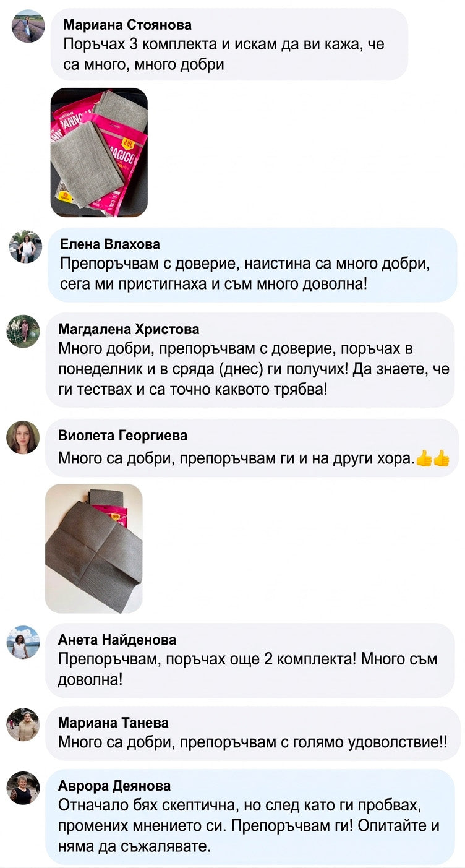Enlarge pink package cloth photo
465x868 pixels.
tap(99, 152)
